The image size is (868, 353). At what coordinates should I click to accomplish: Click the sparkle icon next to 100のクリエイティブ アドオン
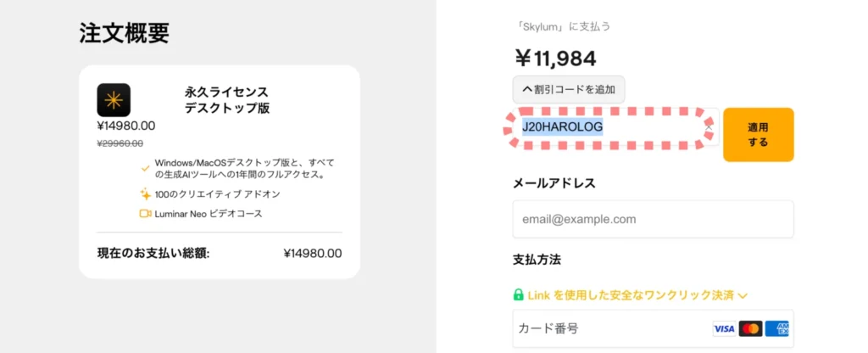[145, 194]
